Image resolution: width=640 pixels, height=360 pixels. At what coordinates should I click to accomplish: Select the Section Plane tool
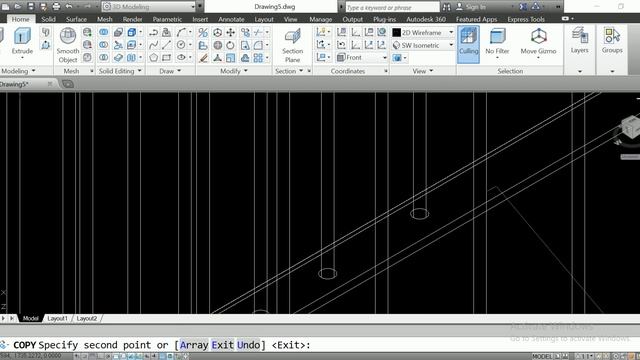point(292,45)
